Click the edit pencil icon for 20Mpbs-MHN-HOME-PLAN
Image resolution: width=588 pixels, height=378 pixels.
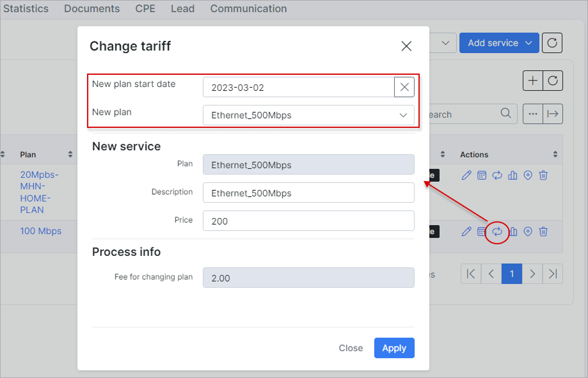pyautogui.click(x=466, y=175)
